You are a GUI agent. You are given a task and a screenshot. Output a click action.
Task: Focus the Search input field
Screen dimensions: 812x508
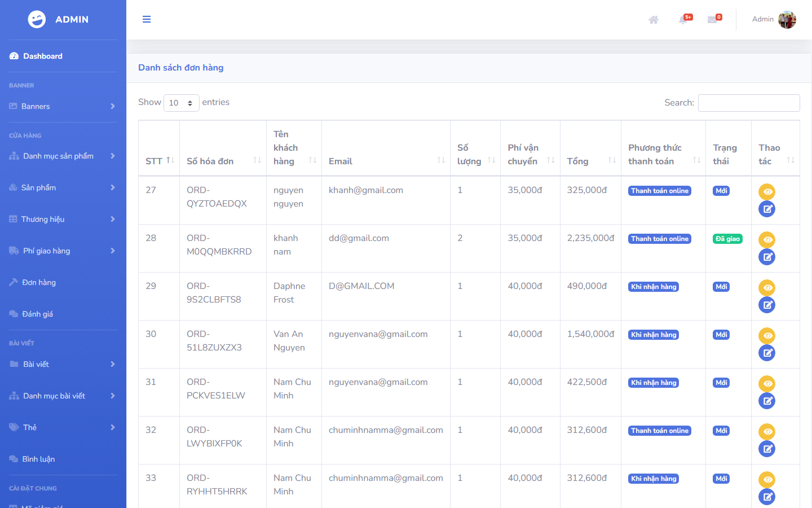point(749,103)
